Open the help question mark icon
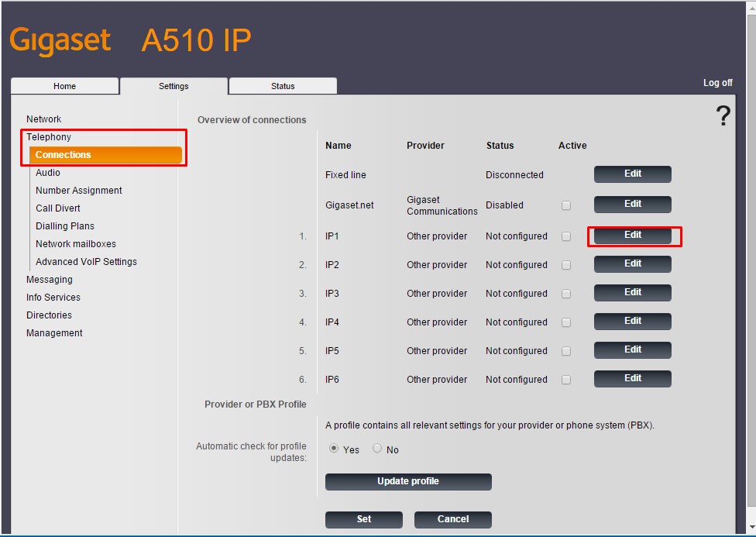 pos(723,115)
